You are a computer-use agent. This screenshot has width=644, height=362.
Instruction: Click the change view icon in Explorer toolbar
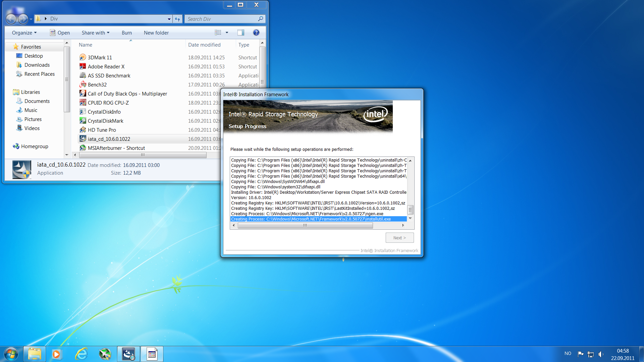coord(218,33)
